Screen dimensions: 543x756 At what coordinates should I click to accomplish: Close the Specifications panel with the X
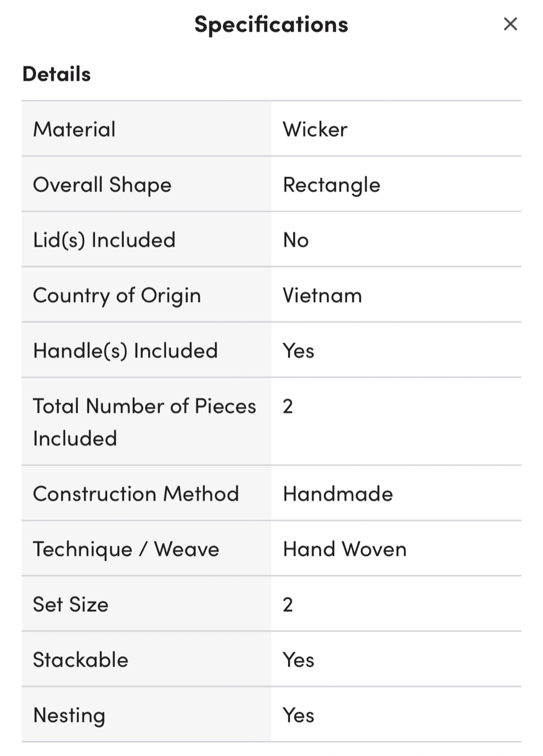pos(510,24)
